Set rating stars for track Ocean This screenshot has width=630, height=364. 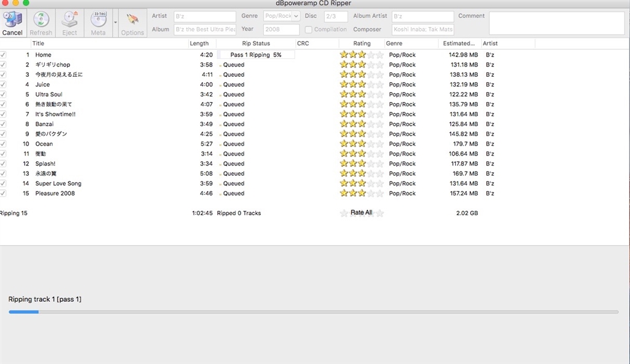coord(362,144)
